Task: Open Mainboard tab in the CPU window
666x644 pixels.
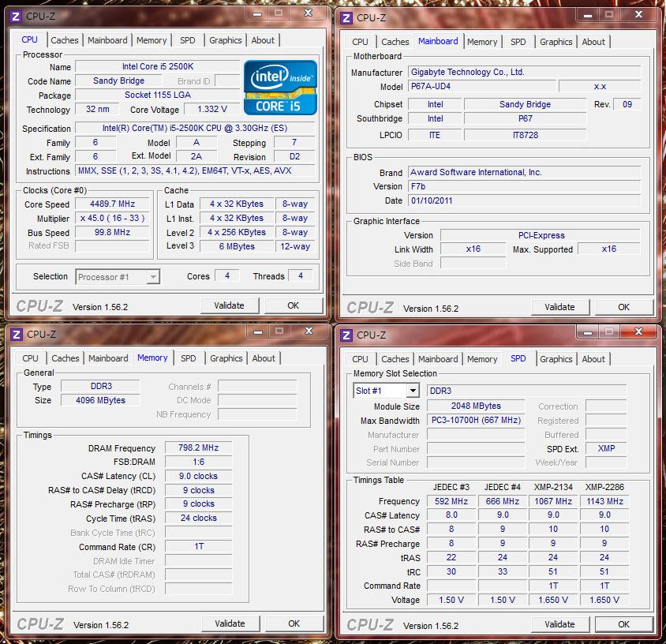Action: click(x=107, y=40)
